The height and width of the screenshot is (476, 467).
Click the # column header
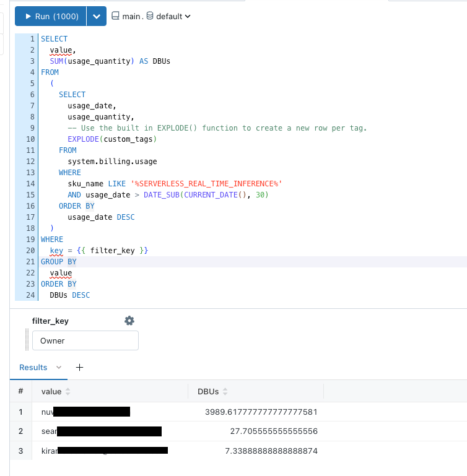coord(20,391)
